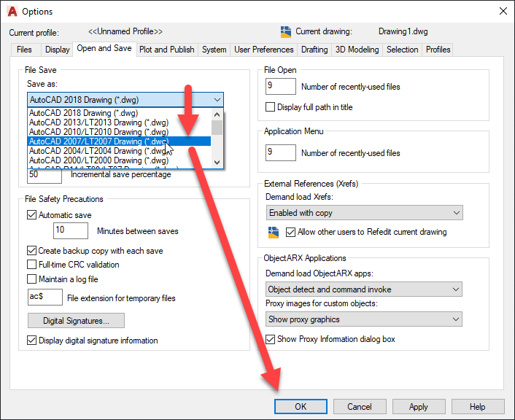515x420 pixels.
Task: Click the Minutes between saves field
Action: (71, 230)
